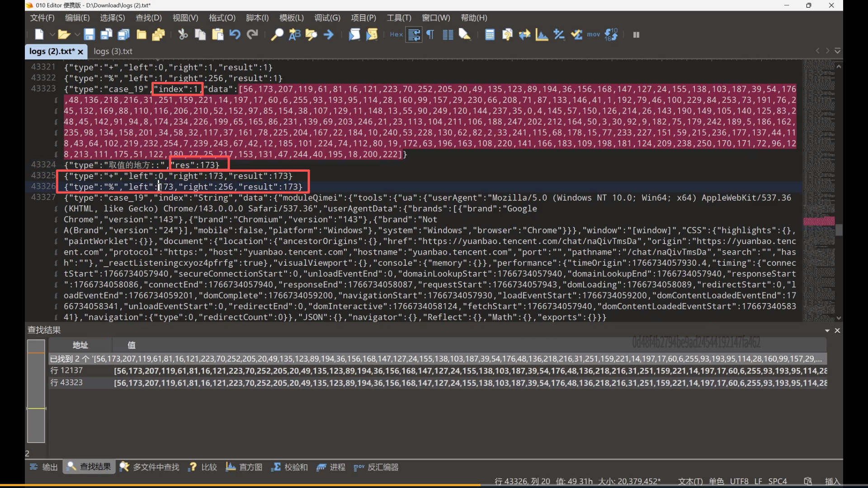Open the 文件(F) menu

coord(42,18)
